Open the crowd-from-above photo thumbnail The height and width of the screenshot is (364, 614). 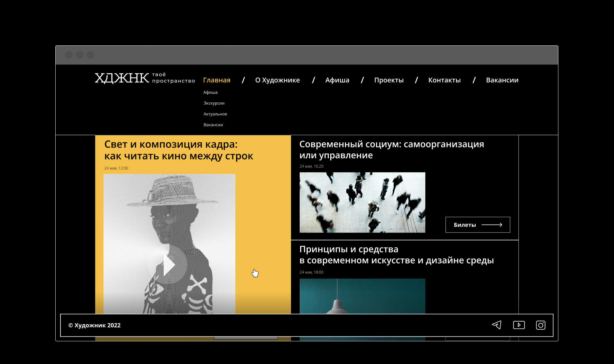(x=362, y=202)
